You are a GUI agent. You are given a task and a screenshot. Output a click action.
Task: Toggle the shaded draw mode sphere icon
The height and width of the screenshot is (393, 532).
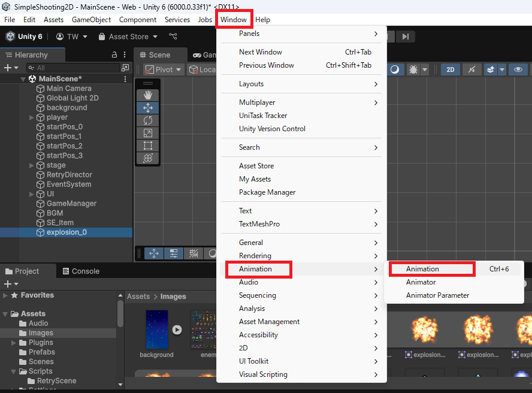395,69
